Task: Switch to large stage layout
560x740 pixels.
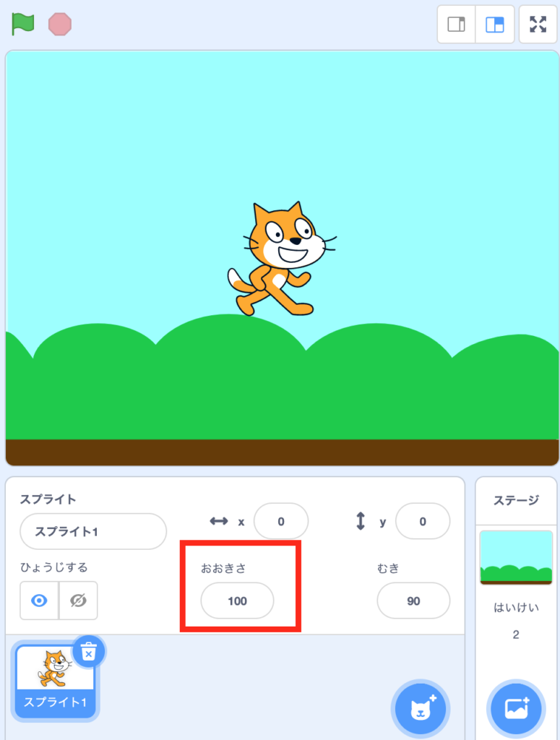Action: click(495, 24)
